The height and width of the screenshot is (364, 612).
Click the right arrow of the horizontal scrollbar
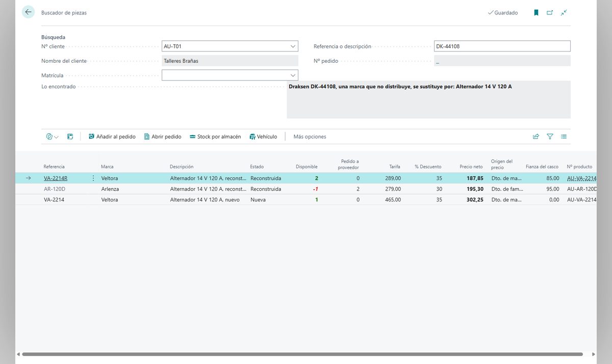(594, 354)
